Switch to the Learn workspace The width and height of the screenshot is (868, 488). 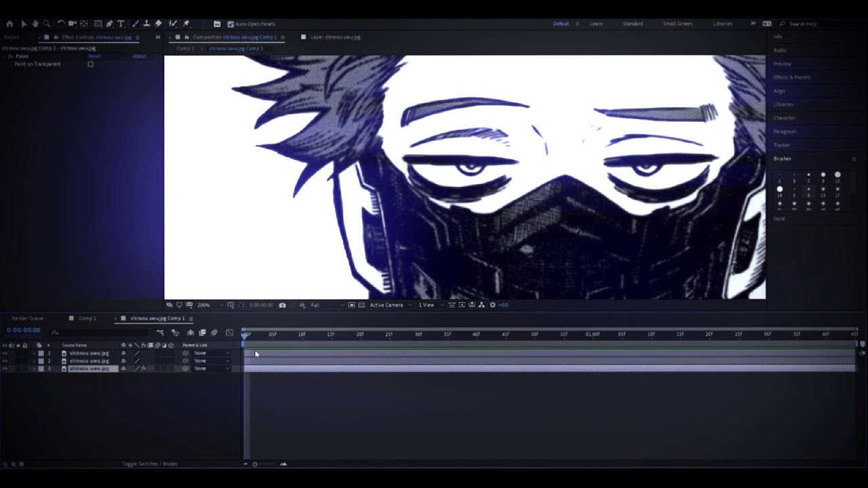pyautogui.click(x=596, y=24)
